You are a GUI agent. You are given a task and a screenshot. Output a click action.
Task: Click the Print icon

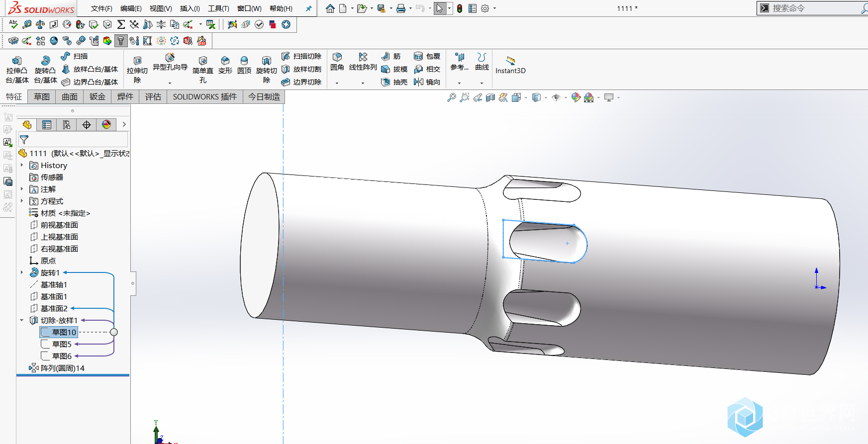[x=401, y=8]
